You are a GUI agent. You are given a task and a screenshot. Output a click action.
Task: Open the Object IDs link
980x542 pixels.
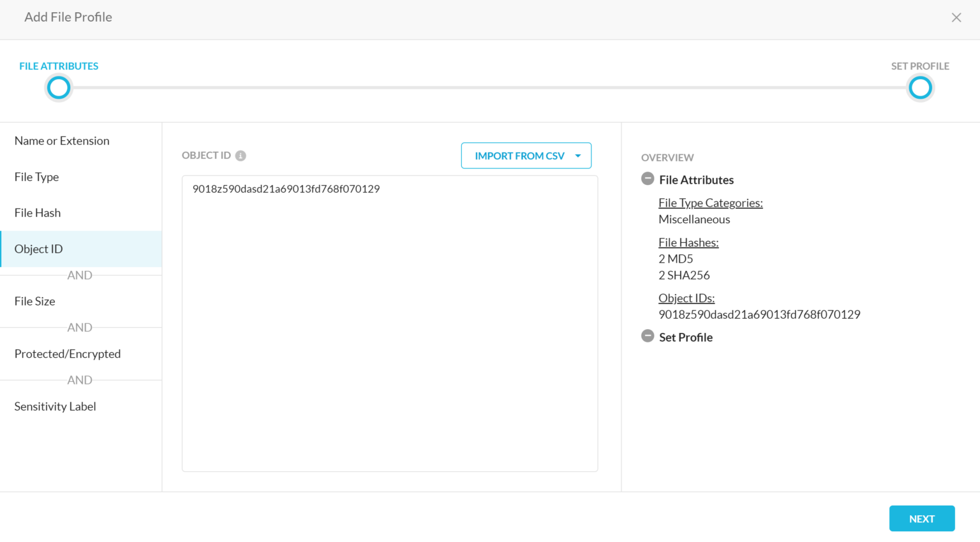(687, 298)
